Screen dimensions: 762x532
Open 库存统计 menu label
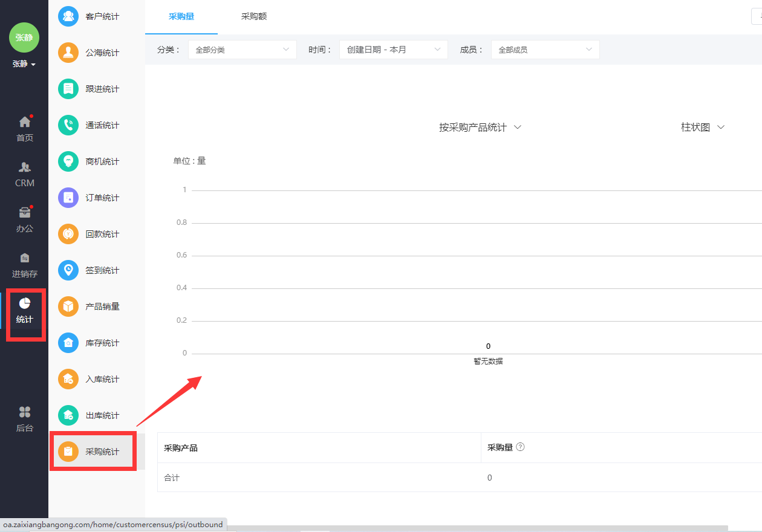coord(103,343)
